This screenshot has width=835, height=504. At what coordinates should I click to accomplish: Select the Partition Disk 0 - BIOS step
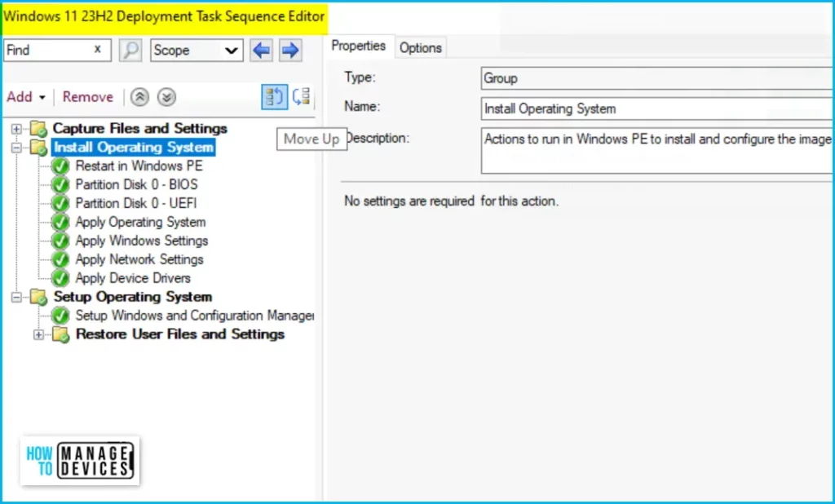[x=137, y=185]
